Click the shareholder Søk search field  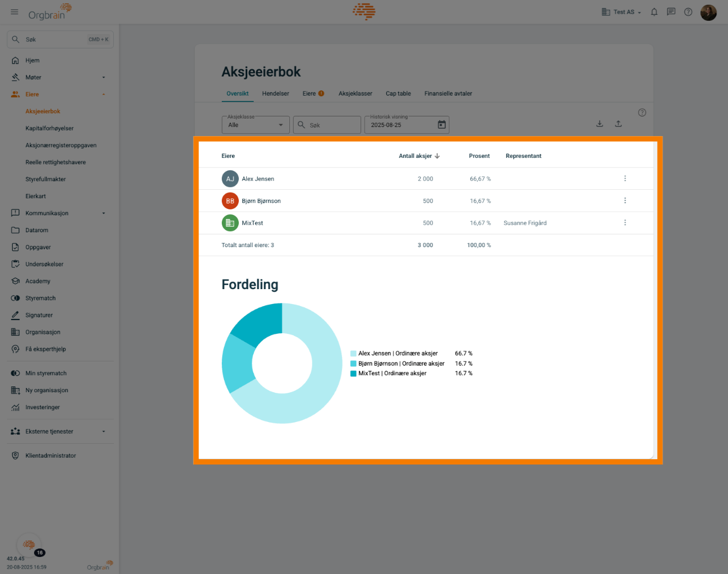pyautogui.click(x=327, y=125)
